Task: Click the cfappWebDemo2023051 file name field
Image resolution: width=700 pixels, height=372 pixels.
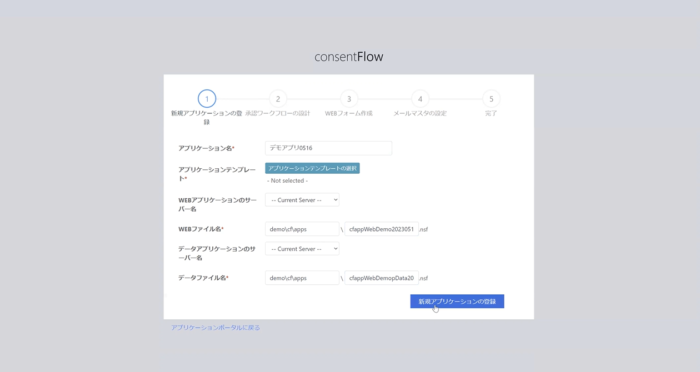Action: click(382, 229)
